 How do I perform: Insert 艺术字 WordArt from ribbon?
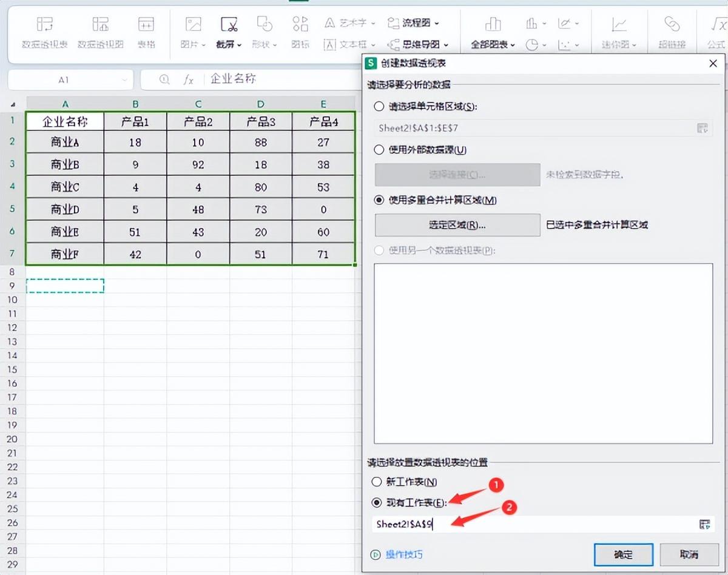click(x=345, y=23)
